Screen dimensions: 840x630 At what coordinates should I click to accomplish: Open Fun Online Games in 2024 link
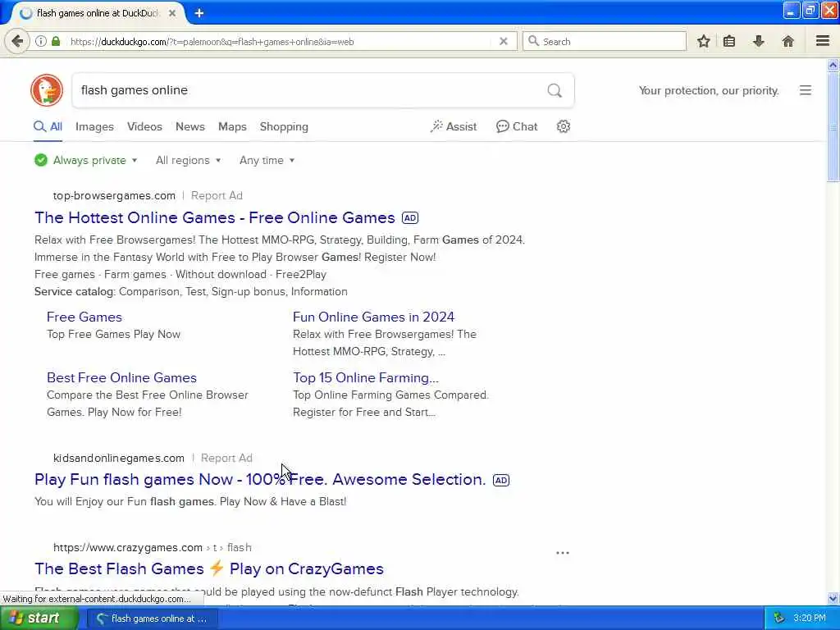(373, 317)
